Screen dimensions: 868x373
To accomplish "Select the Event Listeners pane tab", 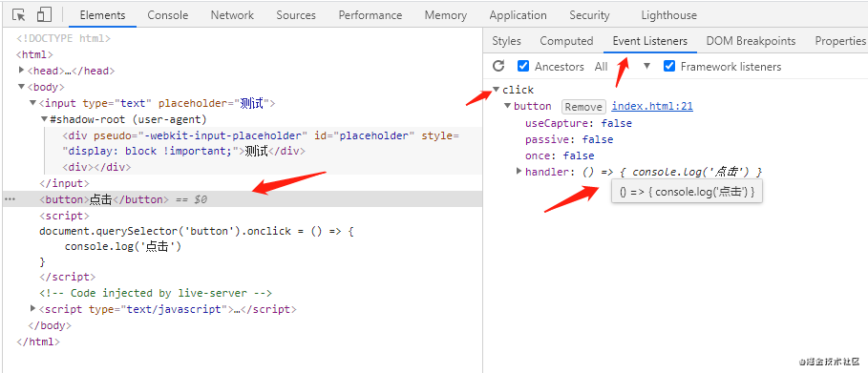I will [650, 41].
